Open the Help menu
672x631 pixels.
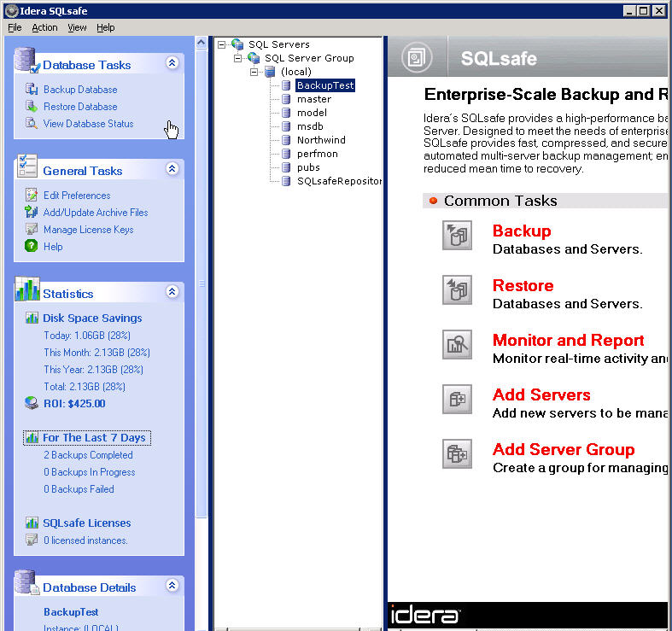click(x=105, y=27)
